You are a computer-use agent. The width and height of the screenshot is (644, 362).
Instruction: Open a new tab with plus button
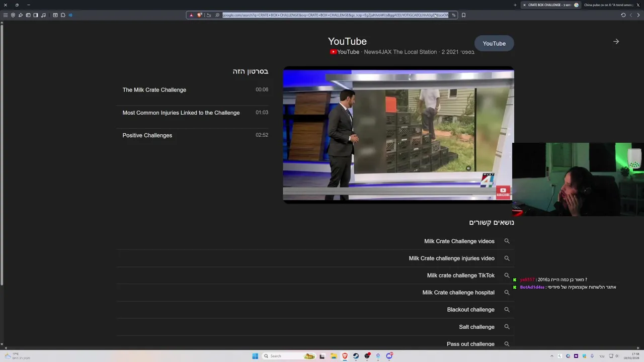pyautogui.click(x=515, y=5)
